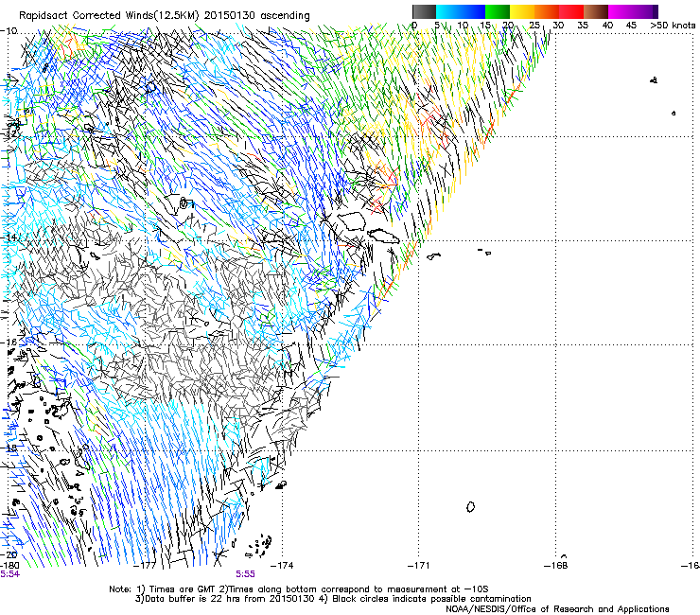Click the 'NOAA/NESDIS/Office of Research and Applications' credit
Viewport: 700px width, 615px height.
pos(557,609)
